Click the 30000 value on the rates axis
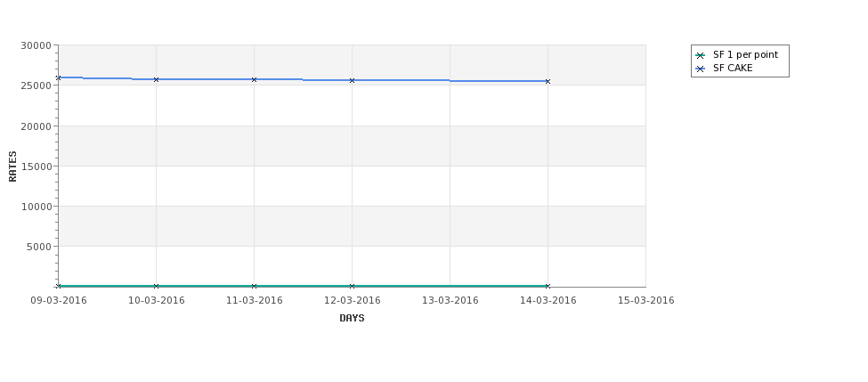Screen dimensions: 868x382 36,45
